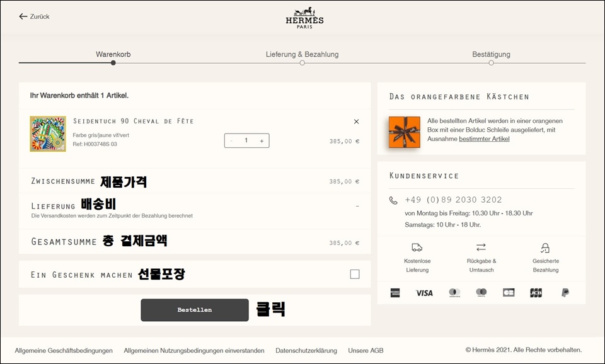Click the Lieferung label in the cart summary
Image resolution: width=605 pixels, height=364 pixels.
click(x=53, y=207)
